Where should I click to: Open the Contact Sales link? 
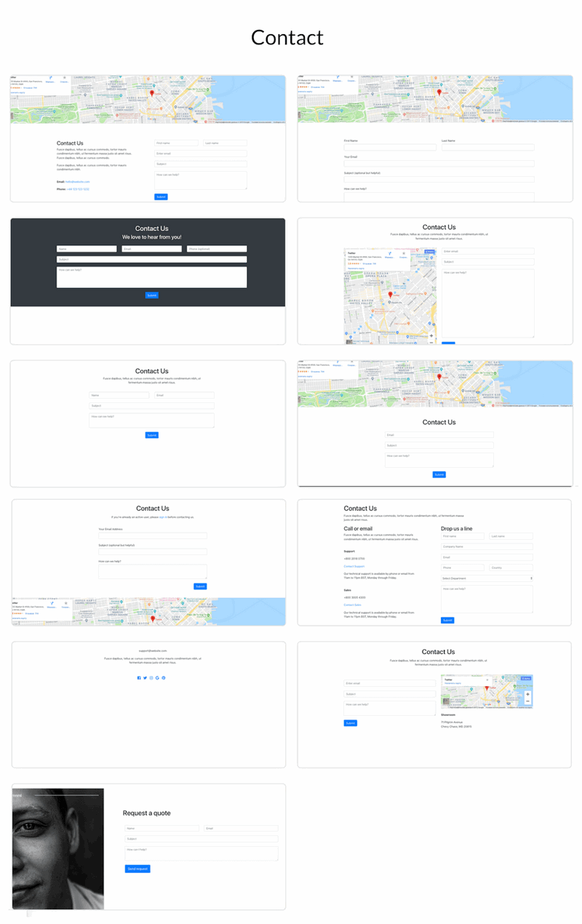click(x=353, y=605)
